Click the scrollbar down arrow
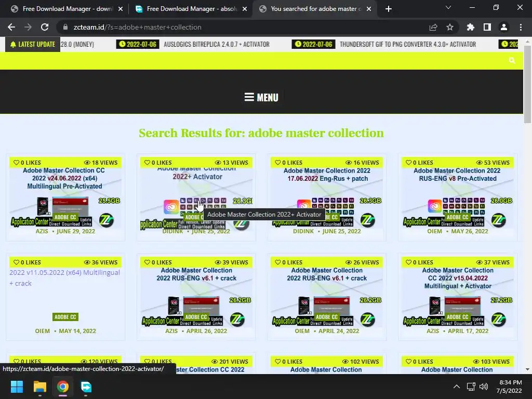 click(527, 369)
